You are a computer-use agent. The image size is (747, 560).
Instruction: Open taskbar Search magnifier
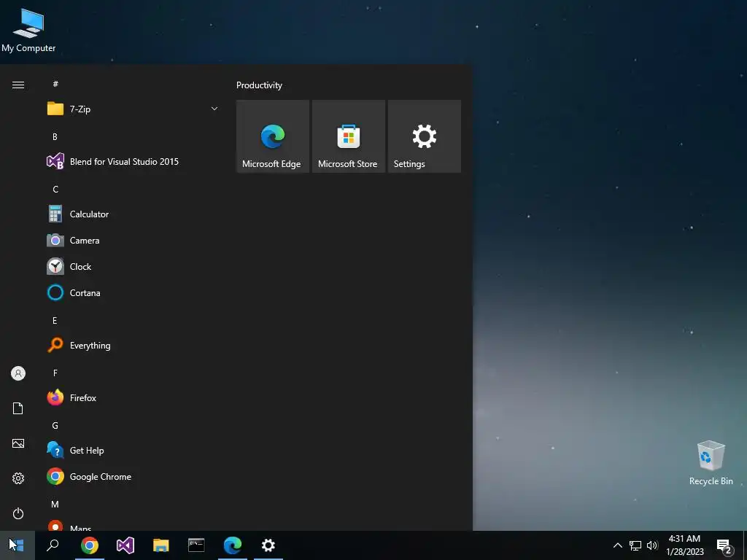click(x=53, y=545)
